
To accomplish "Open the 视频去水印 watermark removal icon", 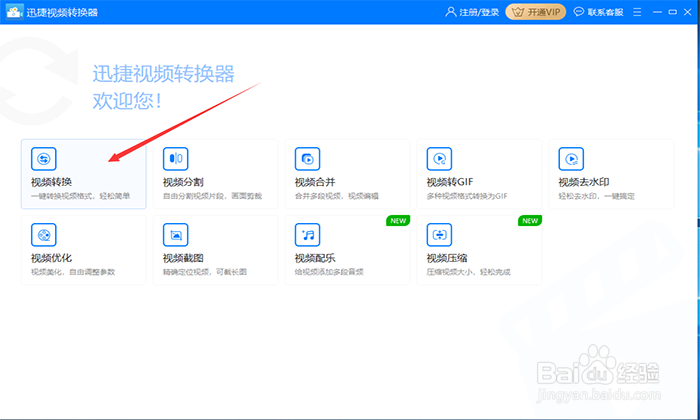I will [x=571, y=159].
